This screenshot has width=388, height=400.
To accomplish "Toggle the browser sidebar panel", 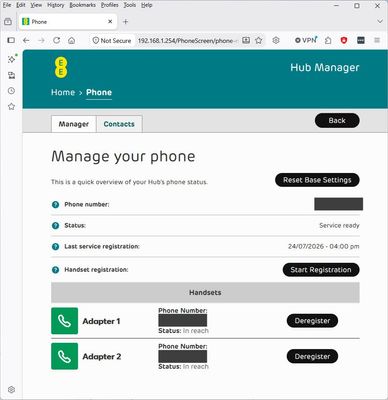I will tap(11, 40).
